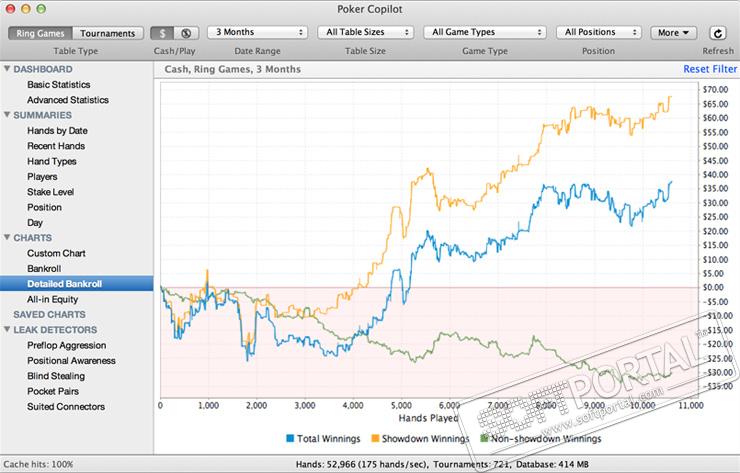The width and height of the screenshot is (740, 473).
Task: Select Stake Level summary
Action: (x=50, y=192)
